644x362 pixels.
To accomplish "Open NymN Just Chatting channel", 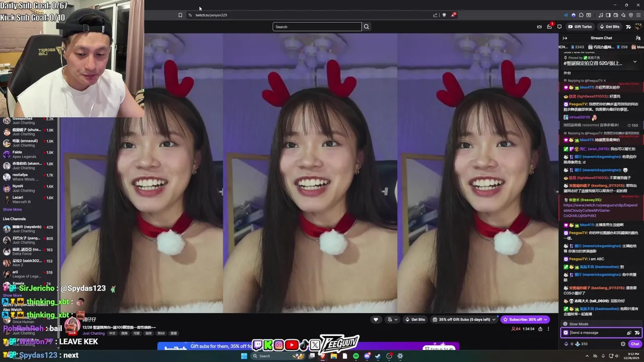I will [x=29, y=188].
